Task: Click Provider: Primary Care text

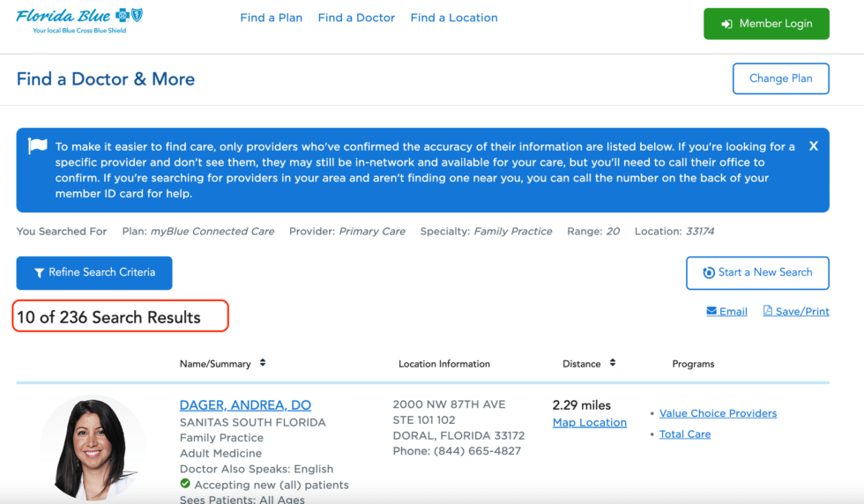Action: [347, 232]
